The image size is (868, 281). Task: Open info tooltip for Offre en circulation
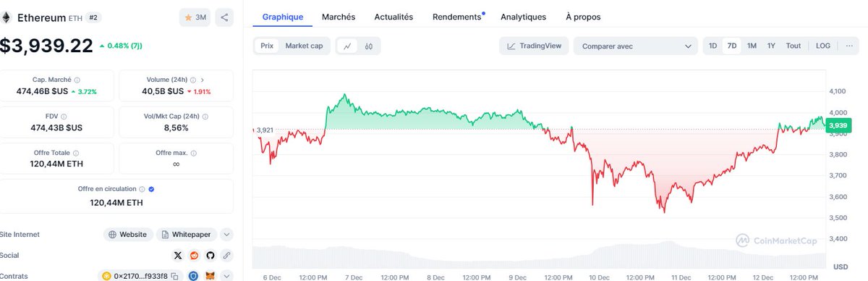click(142, 189)
